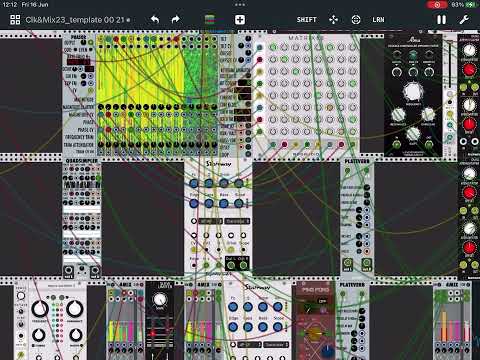Turn large top-left knob on bottom-left module

pyautogui.click(x=40, y=309)
